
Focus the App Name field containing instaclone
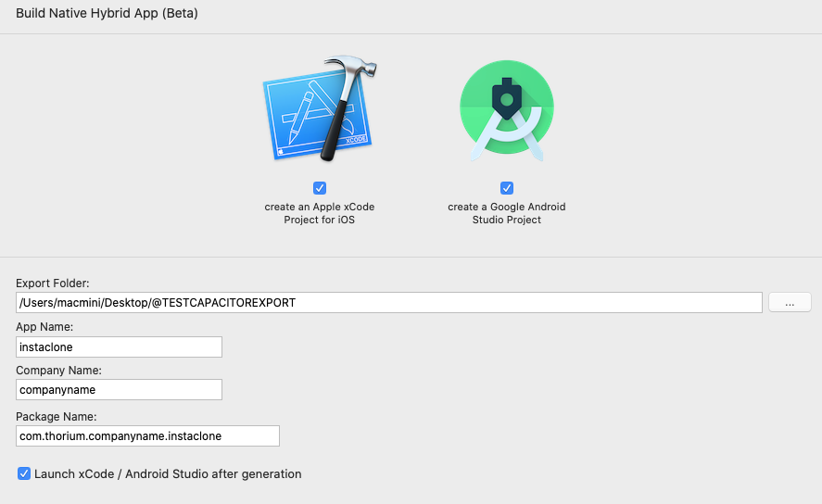119,346
